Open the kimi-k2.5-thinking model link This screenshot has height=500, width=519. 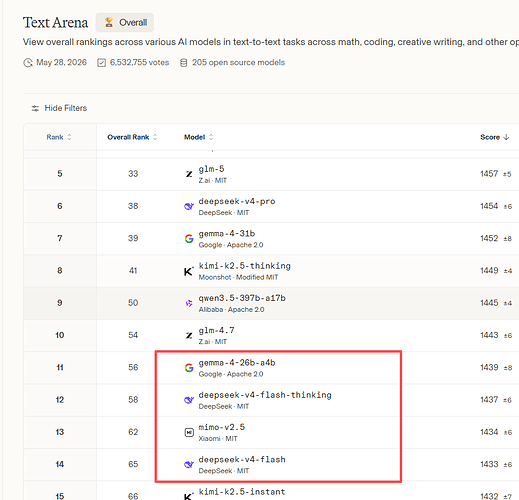pyautogui.click(x=245, y=266)
